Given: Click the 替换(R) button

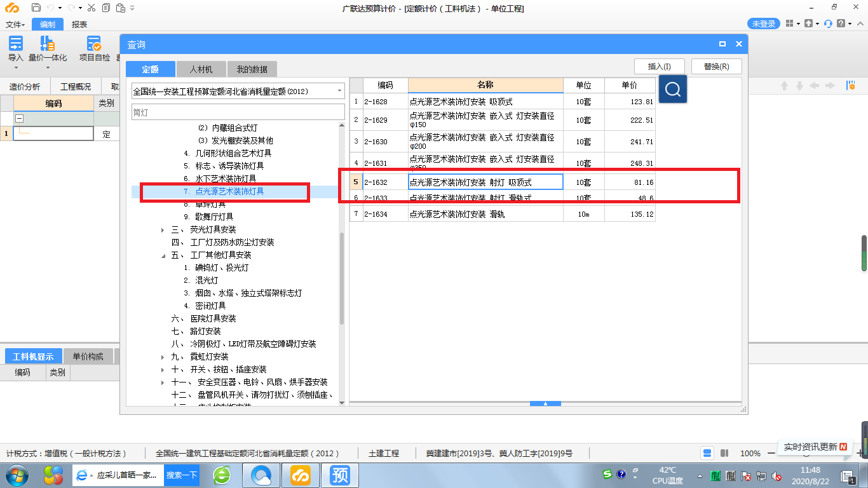Looking at the screenshot, I should coord(716,66).
